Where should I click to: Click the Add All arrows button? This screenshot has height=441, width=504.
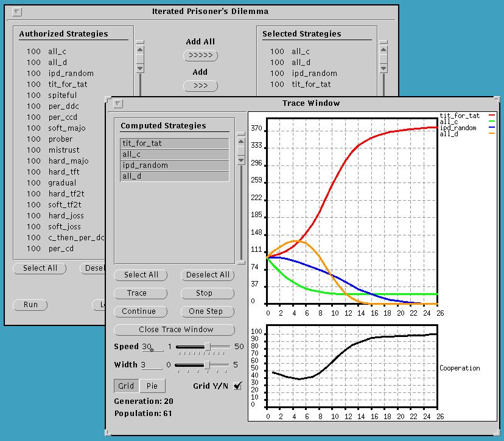[x=200, y=56]
